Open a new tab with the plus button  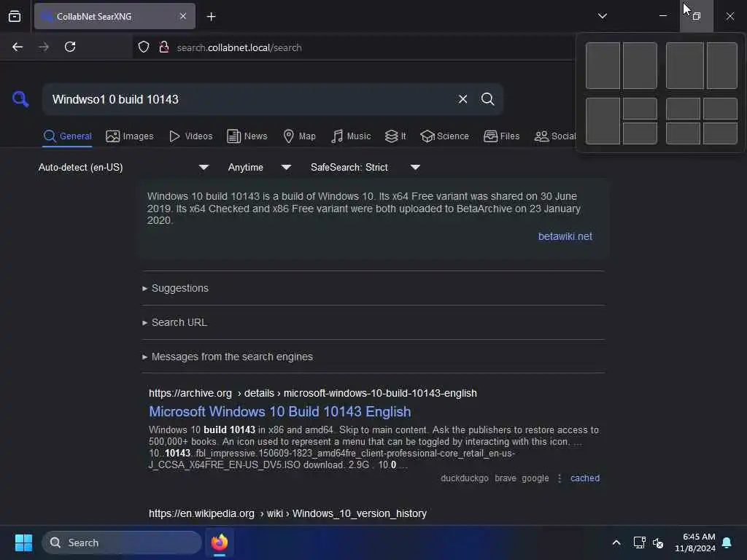(211, 17)
